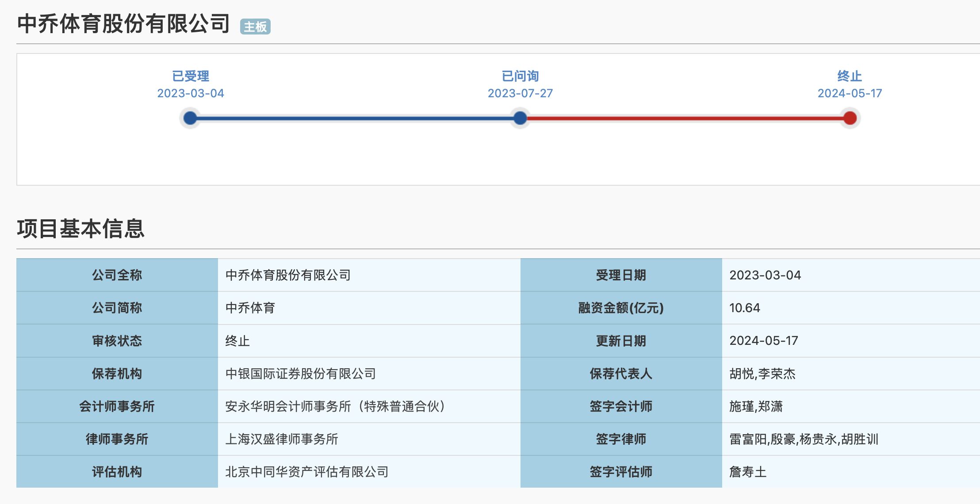Click the 项目基本信息 section heading

click(x=80, y=229)
